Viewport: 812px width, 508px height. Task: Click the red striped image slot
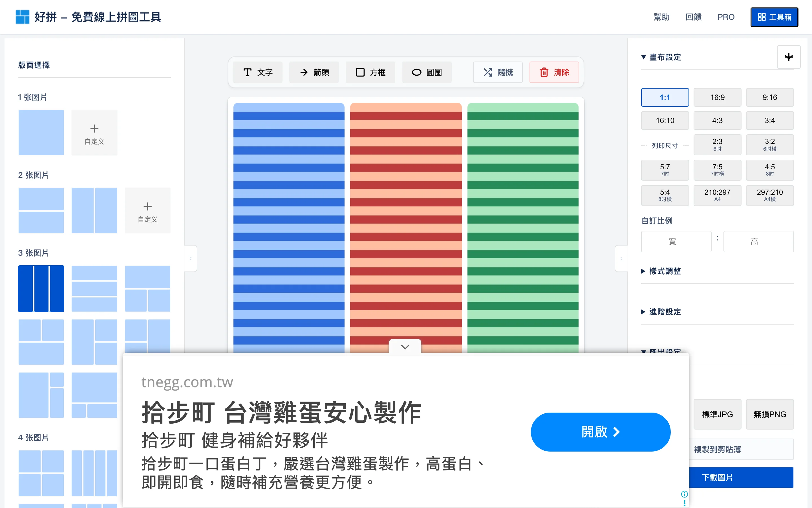(x=406, y=228)
